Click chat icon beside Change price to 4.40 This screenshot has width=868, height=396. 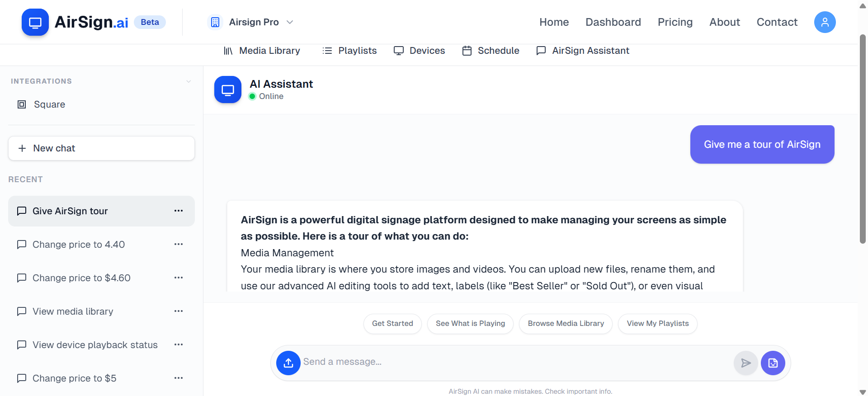(22, 245)
